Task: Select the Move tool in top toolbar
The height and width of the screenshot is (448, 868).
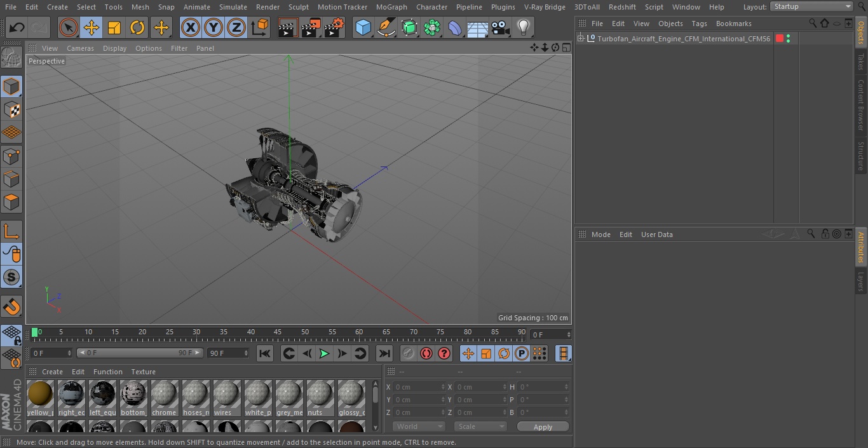Action: 92,27
